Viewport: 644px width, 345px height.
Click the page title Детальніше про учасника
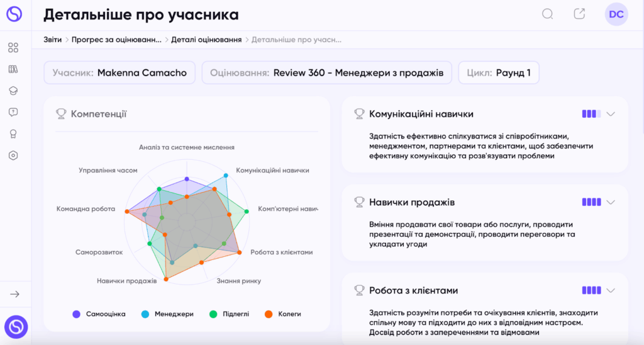pos(142,15)
